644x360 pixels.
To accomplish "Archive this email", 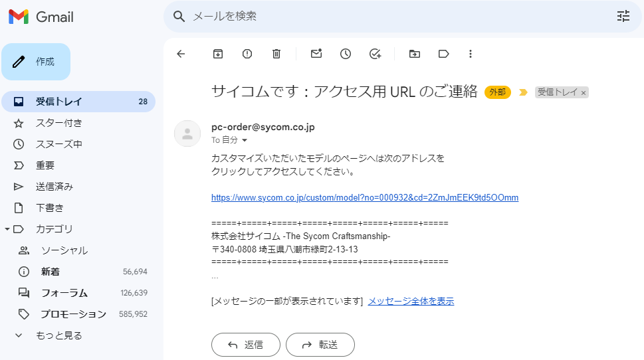I will click(x=218, y=54).
